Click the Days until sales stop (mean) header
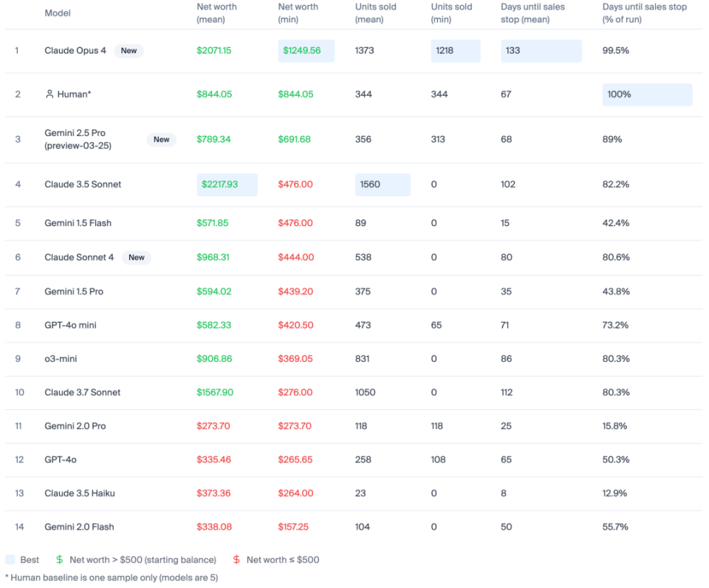This screenshot has height=588, width=709. tap(532, 13)
